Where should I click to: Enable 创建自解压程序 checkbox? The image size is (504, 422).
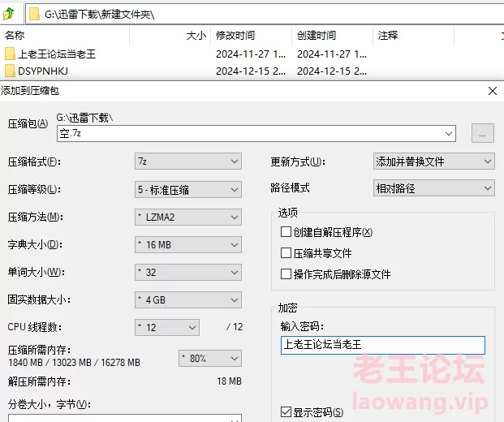[x=286, y=232]
